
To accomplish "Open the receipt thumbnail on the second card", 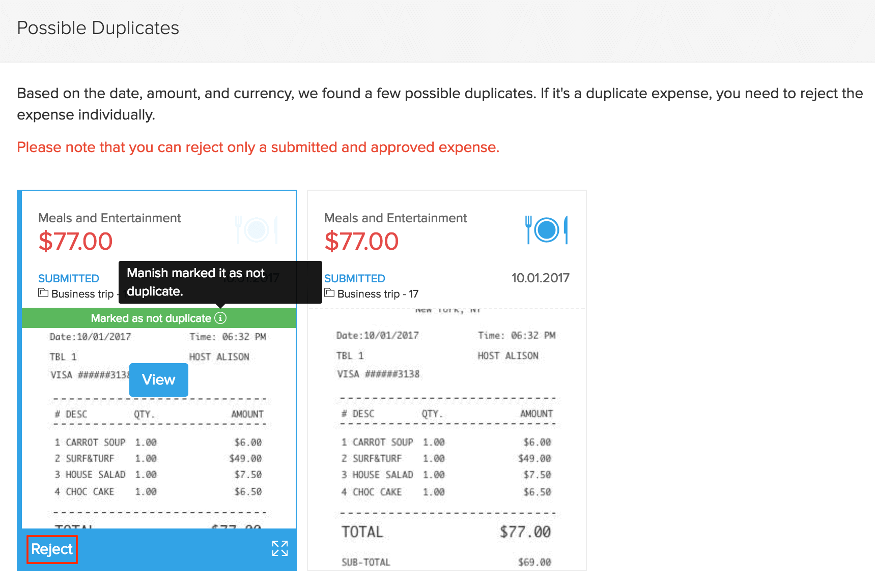I will [446, 437].
